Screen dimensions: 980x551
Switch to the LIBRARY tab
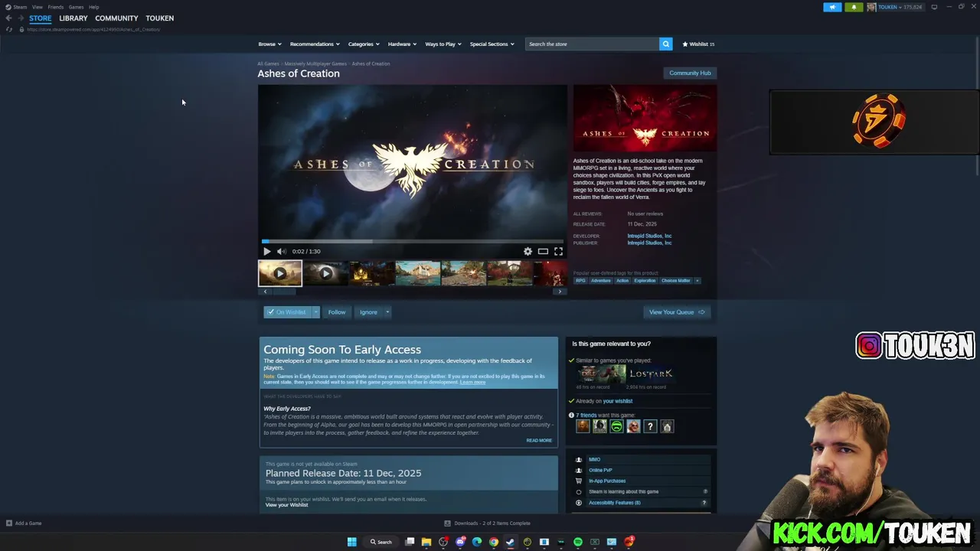pos(73,18)
